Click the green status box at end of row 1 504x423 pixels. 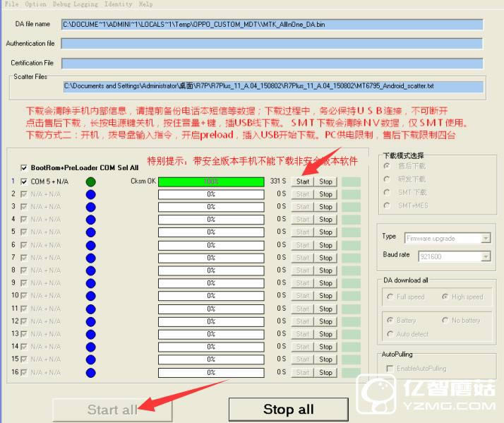click(351, 181)
